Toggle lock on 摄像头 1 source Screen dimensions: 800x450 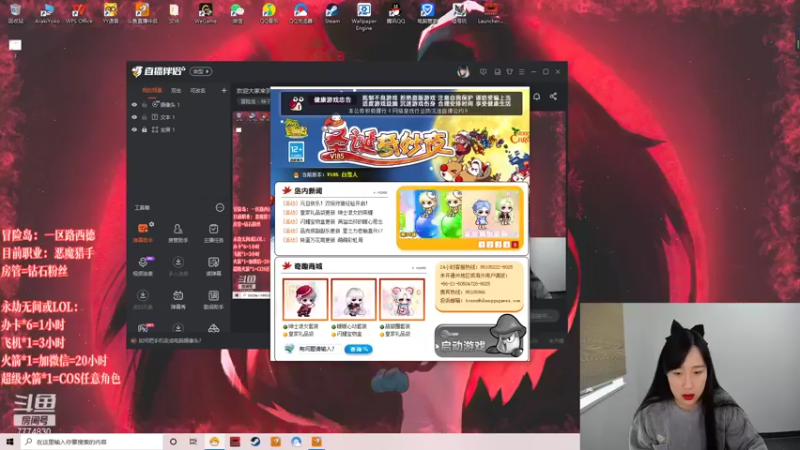pyautogui.click(x=144, y=105)
